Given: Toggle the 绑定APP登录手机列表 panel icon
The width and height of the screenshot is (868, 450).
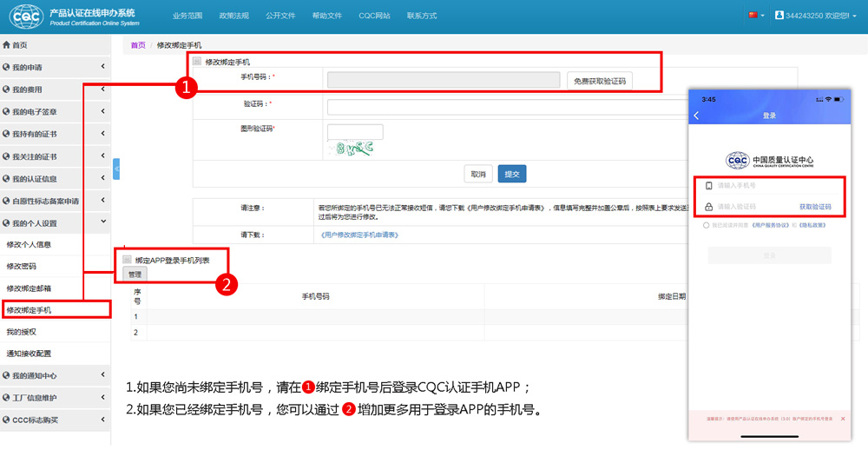Looking at the screenshot, I should pos(127,260).
